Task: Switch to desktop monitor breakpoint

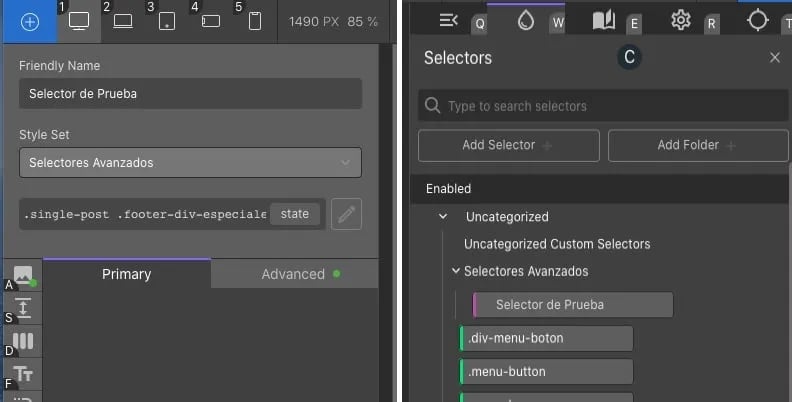Action: [79, 21]
